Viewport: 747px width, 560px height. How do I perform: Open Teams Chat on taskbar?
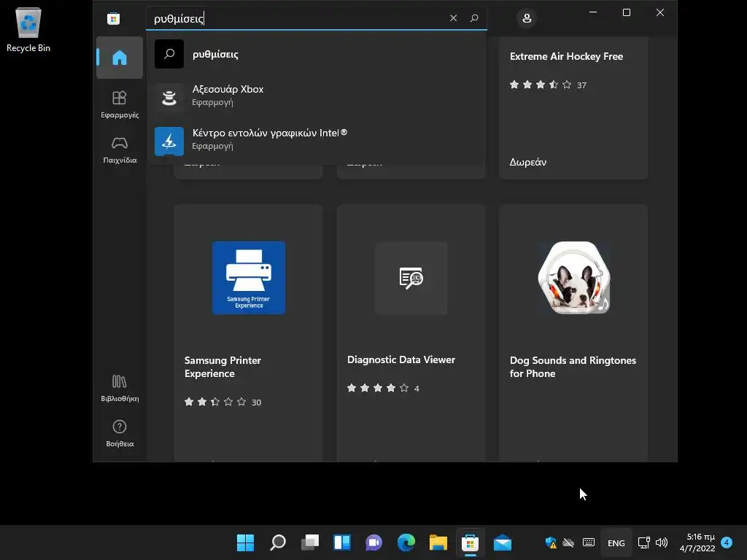coord(374,542)
